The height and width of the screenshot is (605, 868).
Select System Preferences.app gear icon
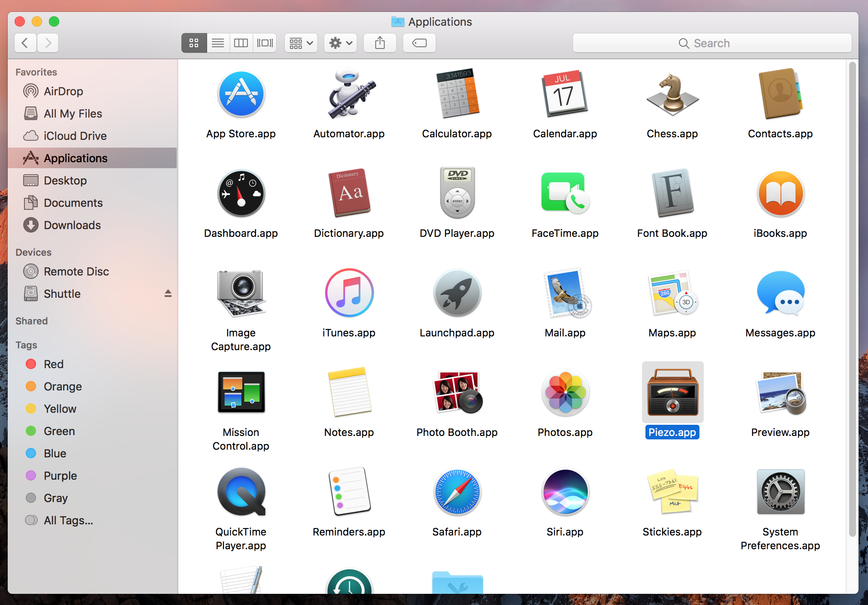click(x=780, y=492)
